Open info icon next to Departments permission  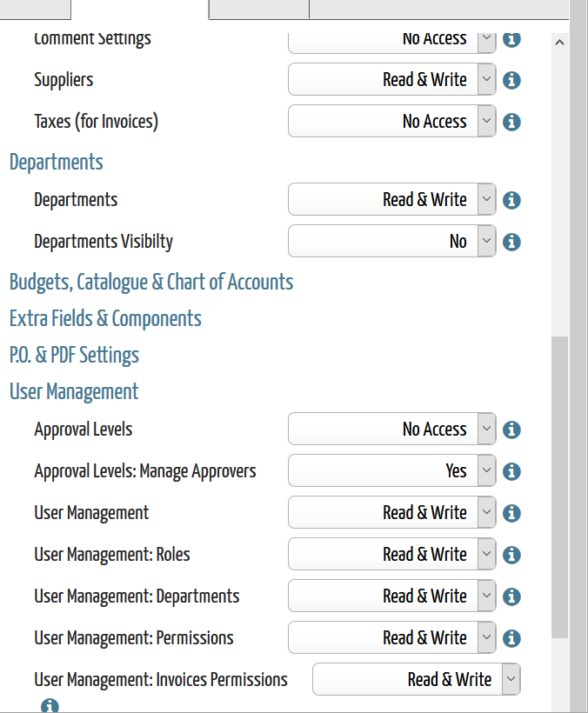click(511, 200)
